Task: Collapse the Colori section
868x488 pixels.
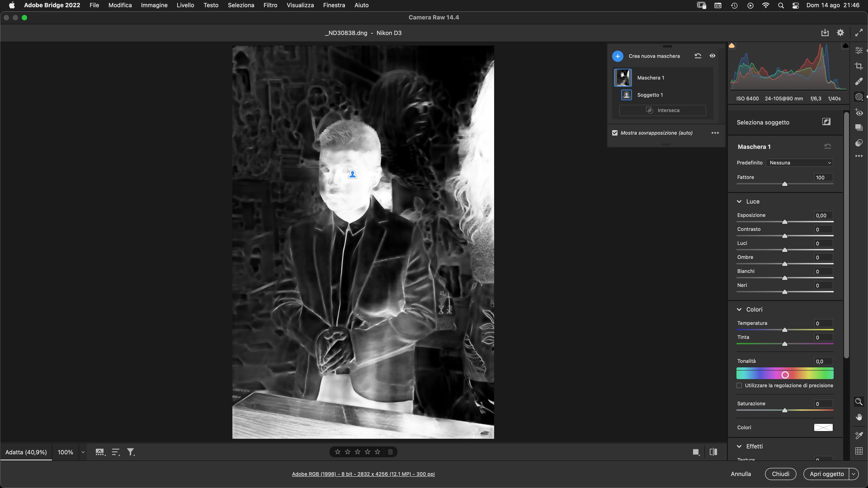Action: point(739,310)
